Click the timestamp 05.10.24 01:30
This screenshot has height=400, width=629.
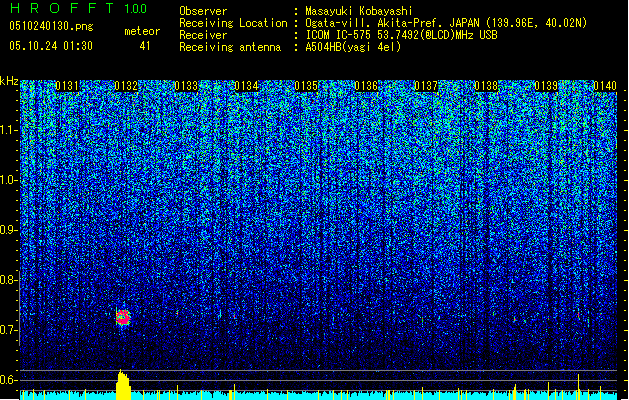(51, 46)
